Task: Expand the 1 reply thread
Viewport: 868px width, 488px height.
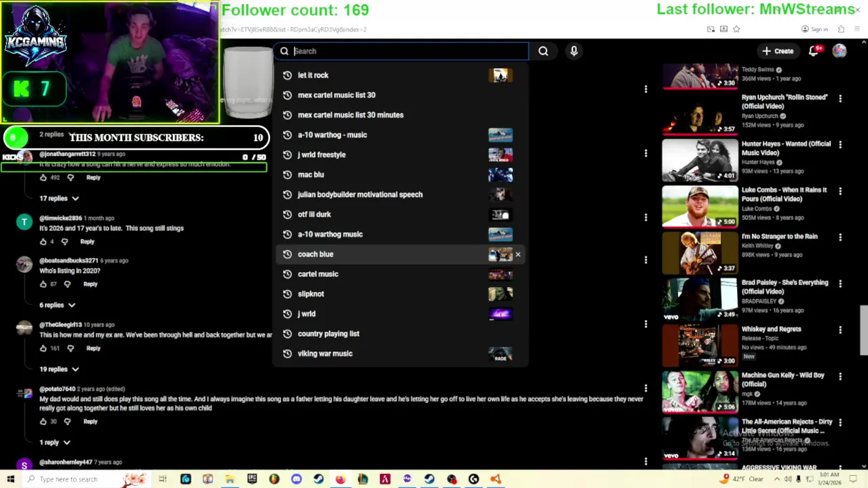Action: pos(55,443)
